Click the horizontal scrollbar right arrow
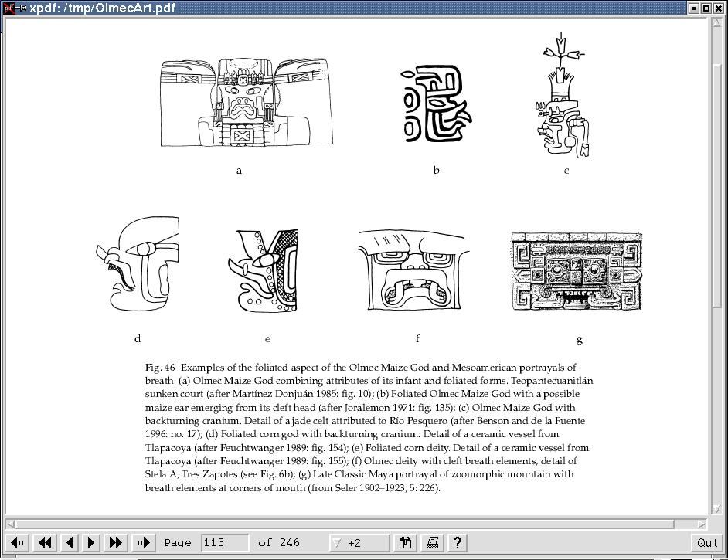 [x=701, y=524]
